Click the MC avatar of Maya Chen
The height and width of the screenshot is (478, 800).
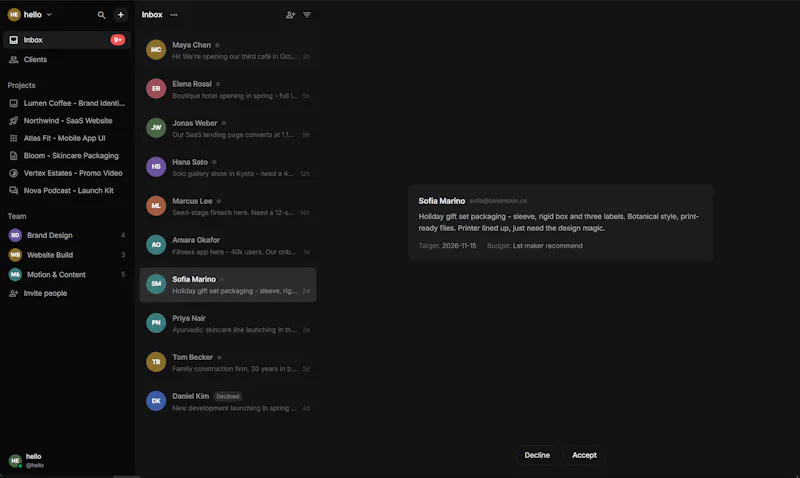[156, 50]
